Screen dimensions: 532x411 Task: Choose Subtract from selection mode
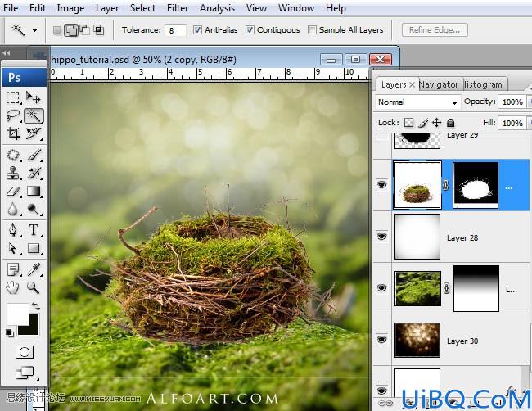[85, 30]
